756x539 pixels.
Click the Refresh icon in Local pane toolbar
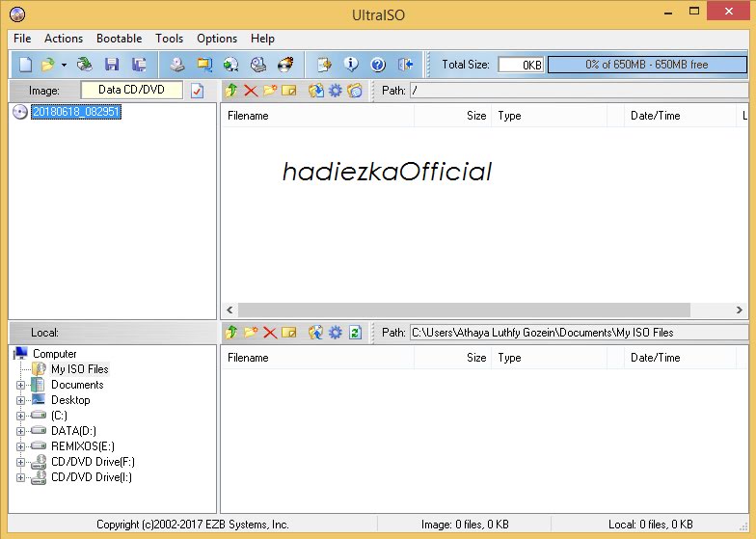tap(355, 332)
